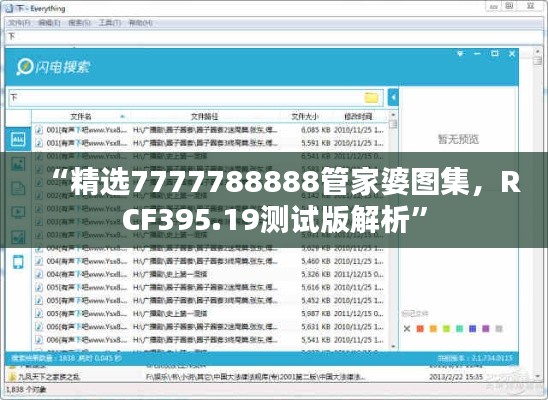
Task: Select the document category sidebar icon
Action: pyautogui.click(x=18, y=188)
